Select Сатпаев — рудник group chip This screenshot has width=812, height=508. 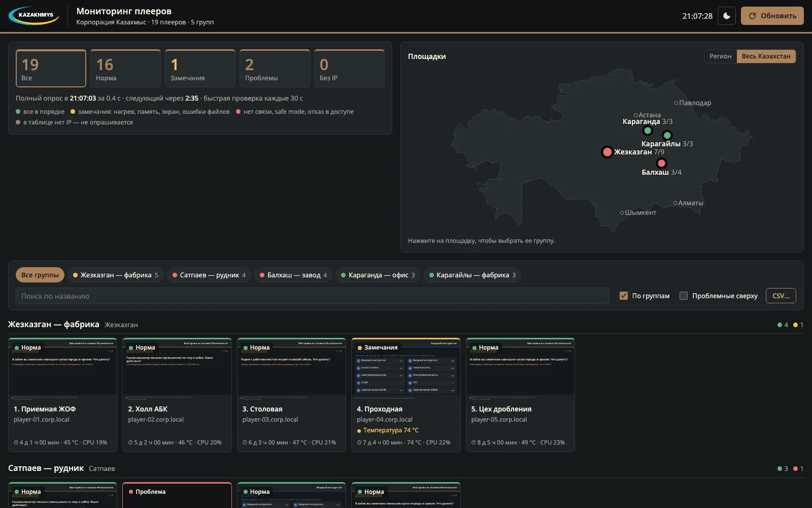tap(209, 275)
